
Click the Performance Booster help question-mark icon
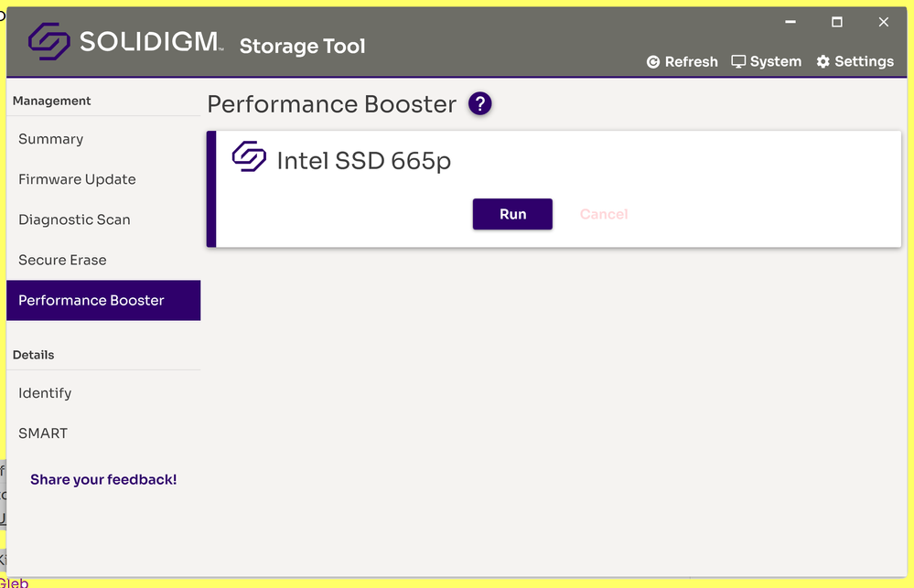480,104
